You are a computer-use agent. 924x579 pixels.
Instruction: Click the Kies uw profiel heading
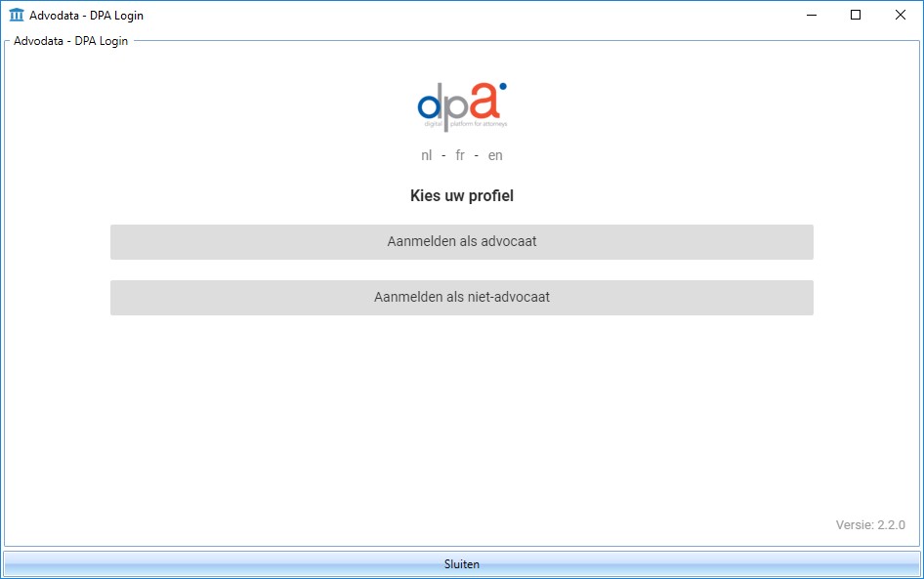tap(461, 195)
